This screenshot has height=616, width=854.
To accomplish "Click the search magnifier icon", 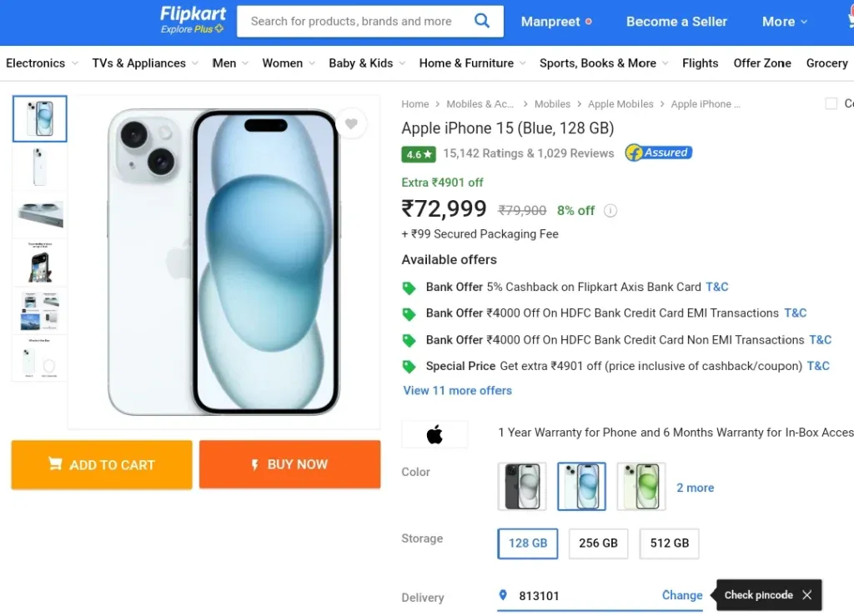I will [481, 21].
